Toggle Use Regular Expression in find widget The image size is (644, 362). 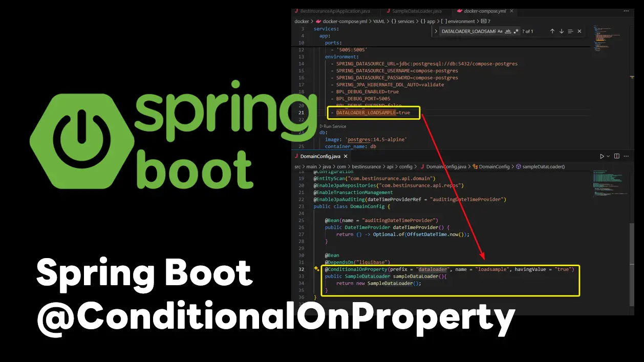pos(516,31)
